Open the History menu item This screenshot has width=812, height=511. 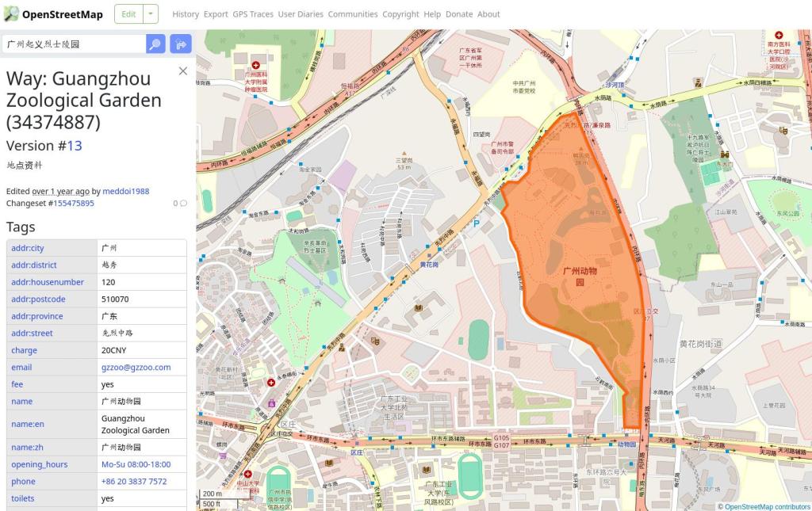point(186,14)
